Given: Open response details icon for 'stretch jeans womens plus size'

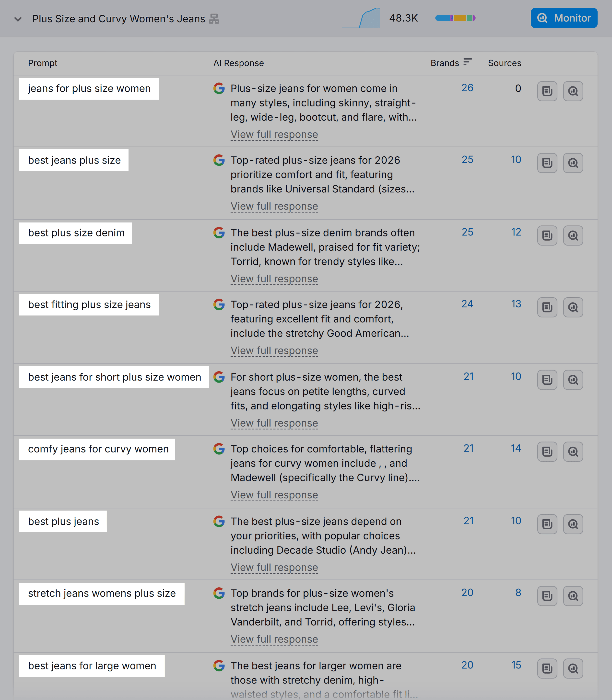Looking at the screenshot, I should tap(547, 596).
